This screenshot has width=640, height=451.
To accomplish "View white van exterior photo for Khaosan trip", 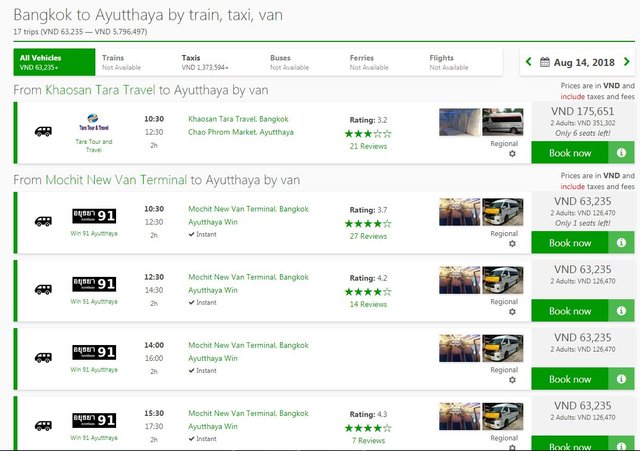I will point(502,122).
